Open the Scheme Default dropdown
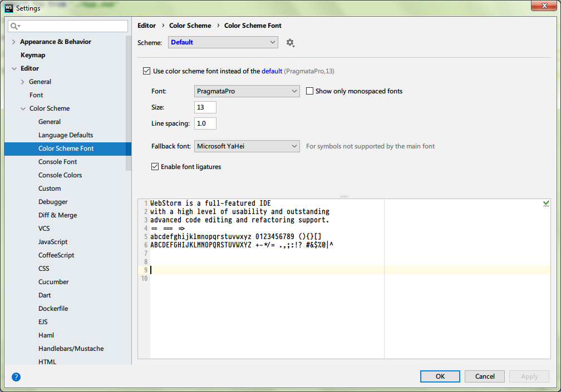The height and width of the screenshot is (392, 561). tap(223, 42)
